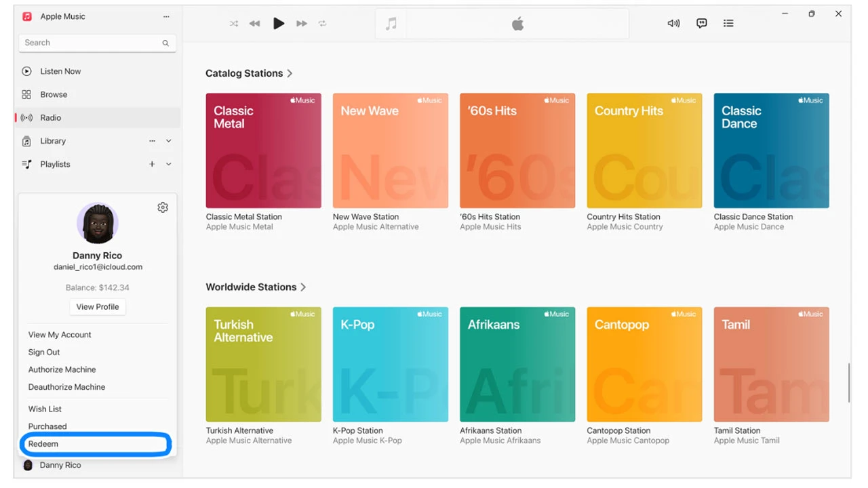The width and height of the screenshot is (868, 488).
Task: Start playback with the Play button
Action: (278, 24)
